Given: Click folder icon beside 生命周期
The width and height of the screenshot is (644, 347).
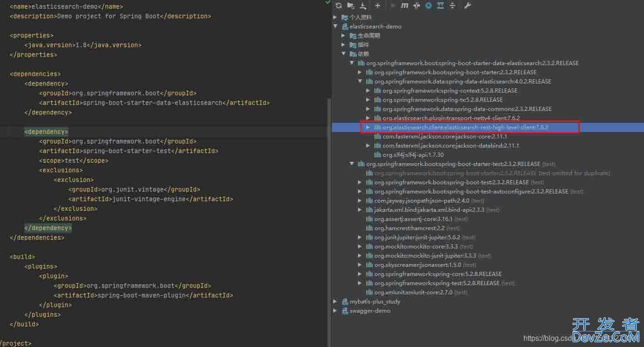Looking at the screenshot, I should pyautogui.click(x=353, y=35).
